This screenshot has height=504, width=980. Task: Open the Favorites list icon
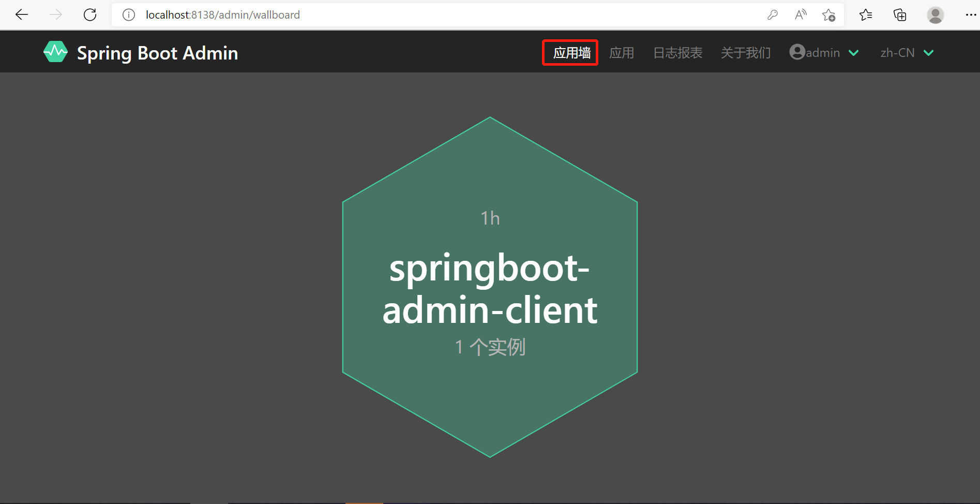866,15
